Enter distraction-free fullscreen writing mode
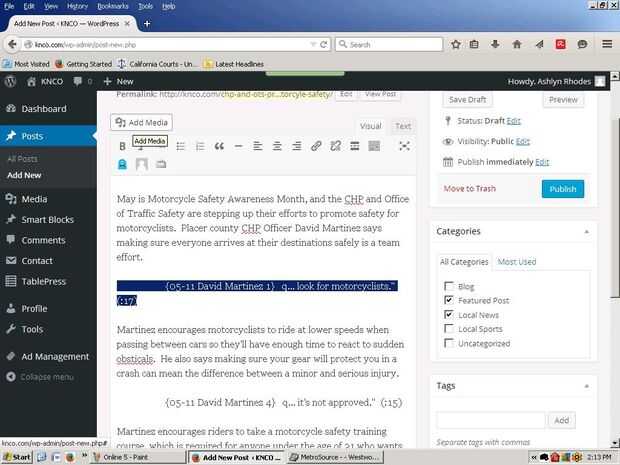This screenshot has height=465, width=620. (x=404, y=146)
